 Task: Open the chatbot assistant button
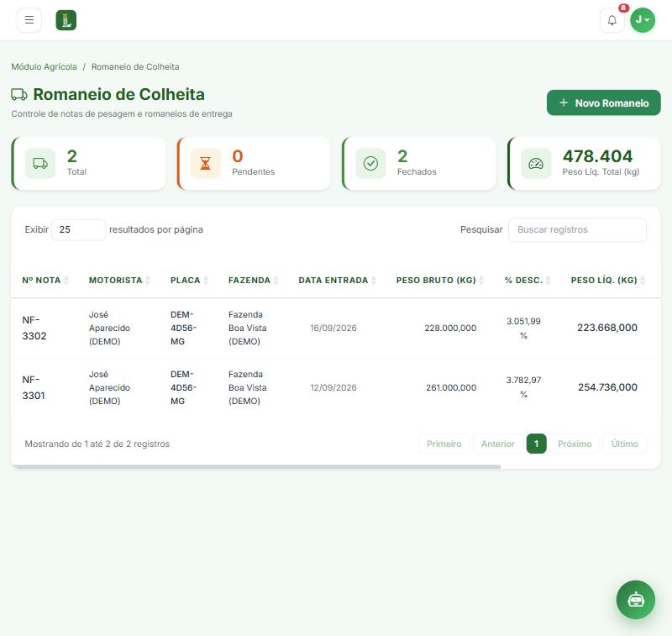(x=636, y=599)
